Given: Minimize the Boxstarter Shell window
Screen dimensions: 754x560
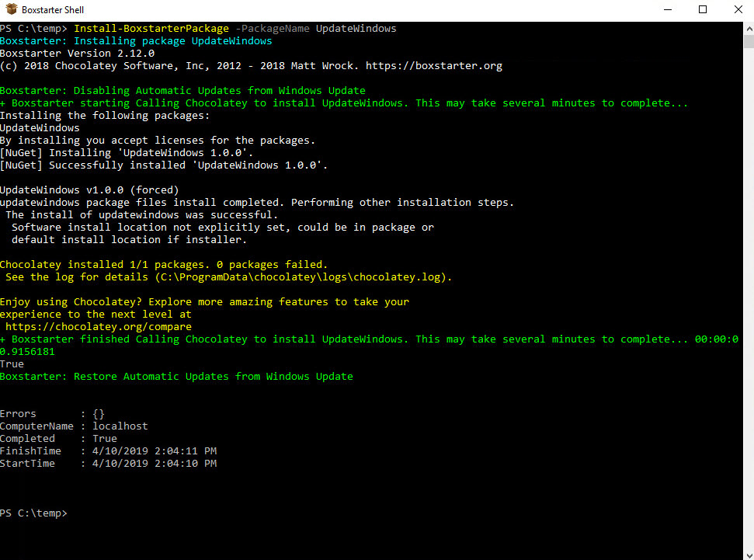Looking at the screenshot, I should pyautogui.click(x=668, y=9).
